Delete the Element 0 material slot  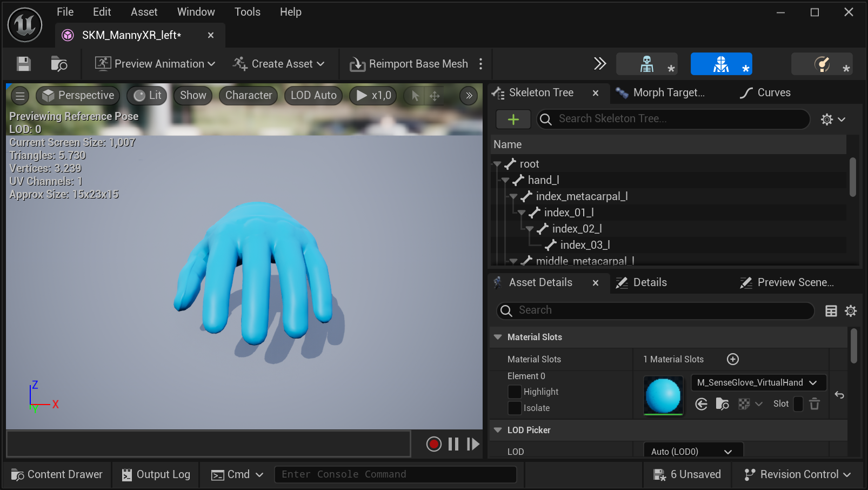pyautogui.click(x=814, y=403)
